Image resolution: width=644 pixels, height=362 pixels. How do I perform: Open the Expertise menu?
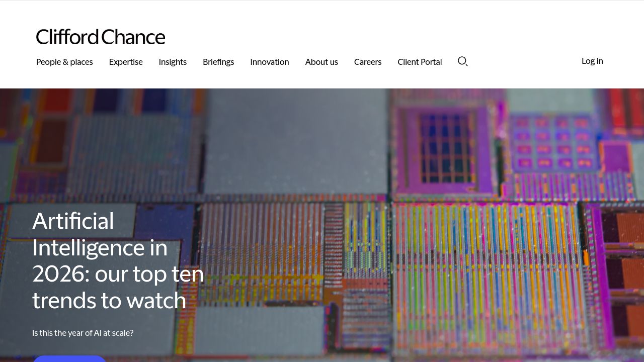[x=126, y=62]
